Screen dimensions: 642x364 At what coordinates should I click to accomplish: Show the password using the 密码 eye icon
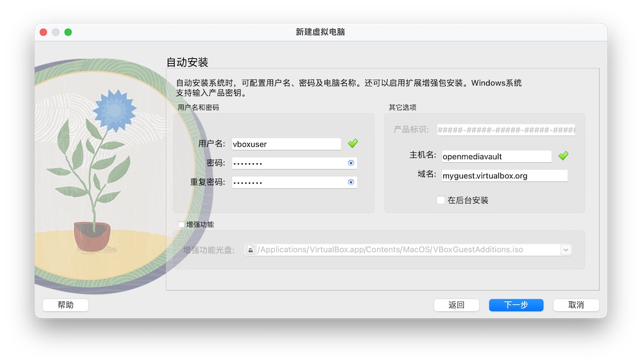coord(351,163)
